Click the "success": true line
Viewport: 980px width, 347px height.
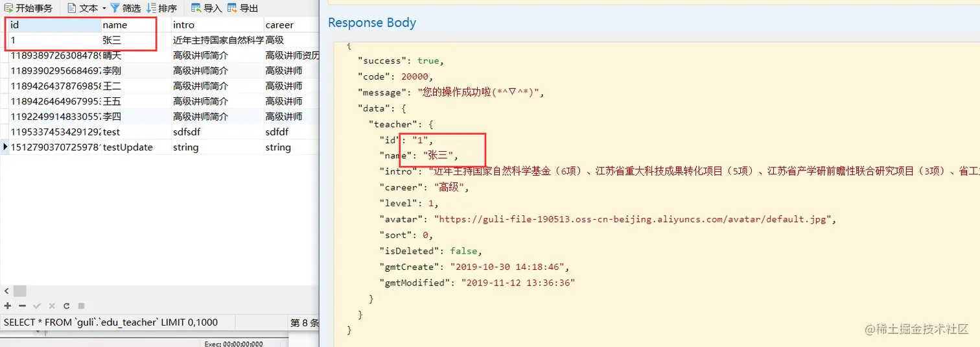point(401,60)
